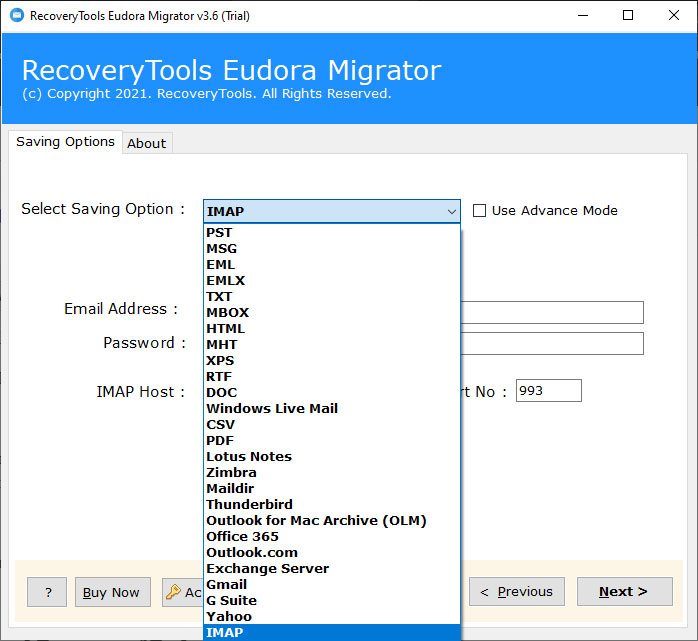Choose Lotus Notes entry
The image size is (698, 641).
(332, 457)
